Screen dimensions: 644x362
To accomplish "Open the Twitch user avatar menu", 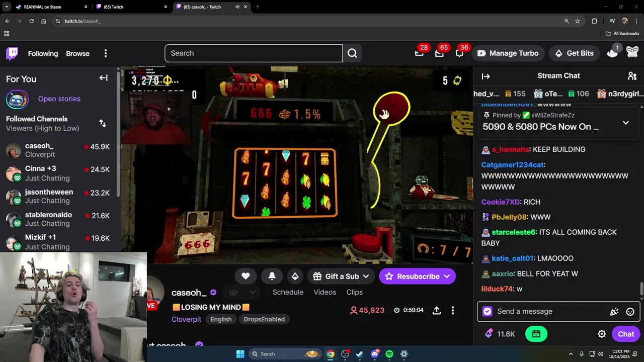I will pyautogui.click(x=632, y=53).
